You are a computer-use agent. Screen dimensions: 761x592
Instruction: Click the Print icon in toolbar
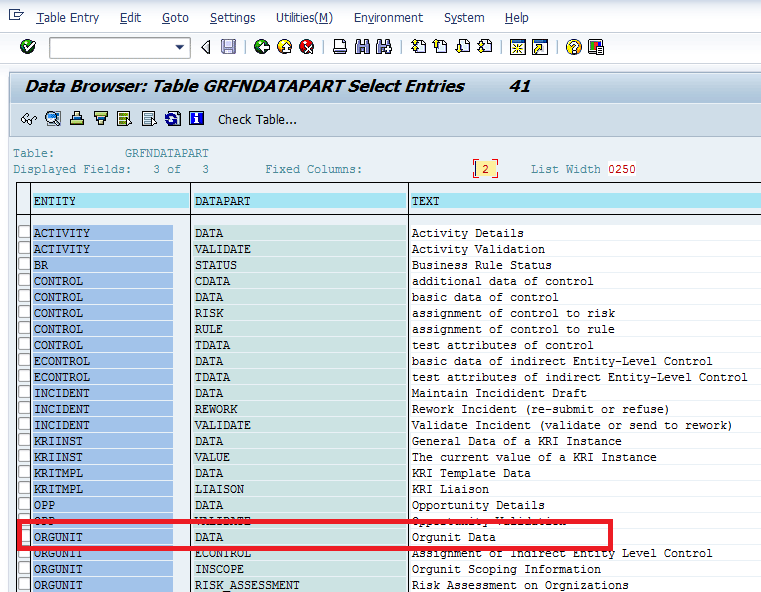pyautogui.click(x=340, y=47)
